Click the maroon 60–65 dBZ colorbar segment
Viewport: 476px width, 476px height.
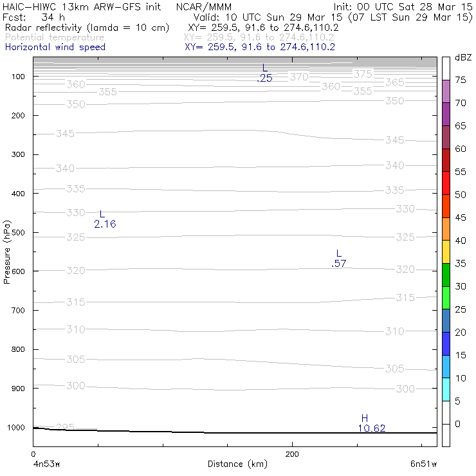tap(446, 137)
